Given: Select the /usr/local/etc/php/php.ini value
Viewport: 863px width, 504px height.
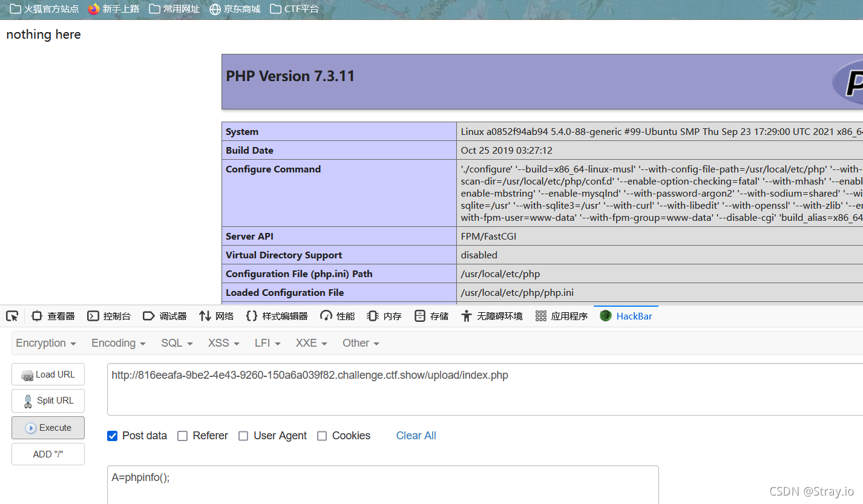Looking at the screenshot, I should [x=517, y=292].
